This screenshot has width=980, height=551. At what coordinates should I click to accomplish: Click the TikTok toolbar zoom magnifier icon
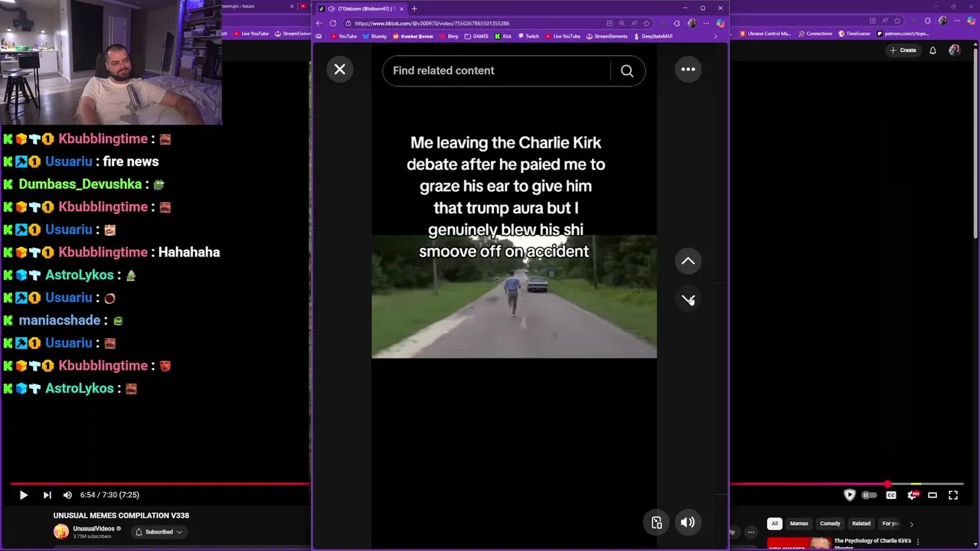pos(622,23)
